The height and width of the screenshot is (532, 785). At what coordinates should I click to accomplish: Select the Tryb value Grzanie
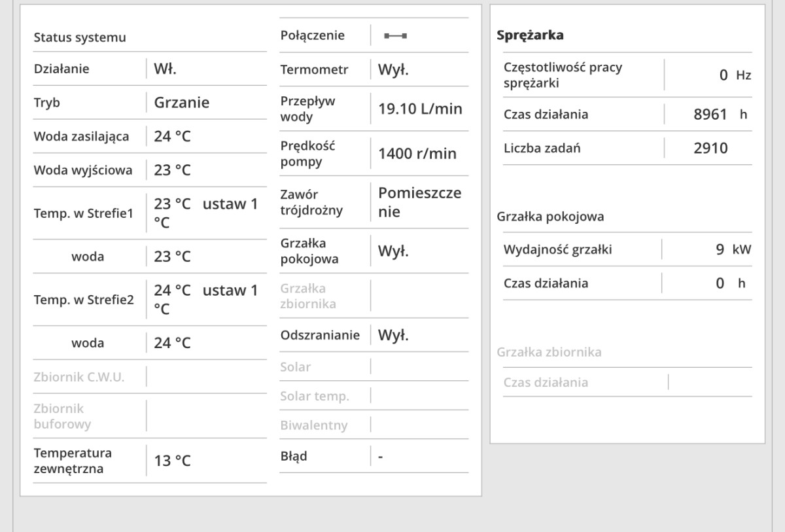coord(181,103)
